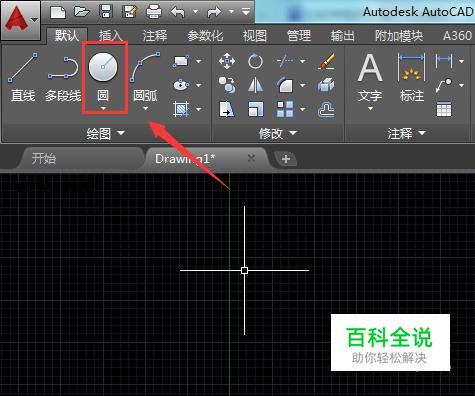Screen dimensions: 475x396
Task: Open the Hatch tool dropdown arrow
Action: coord(199,109)
